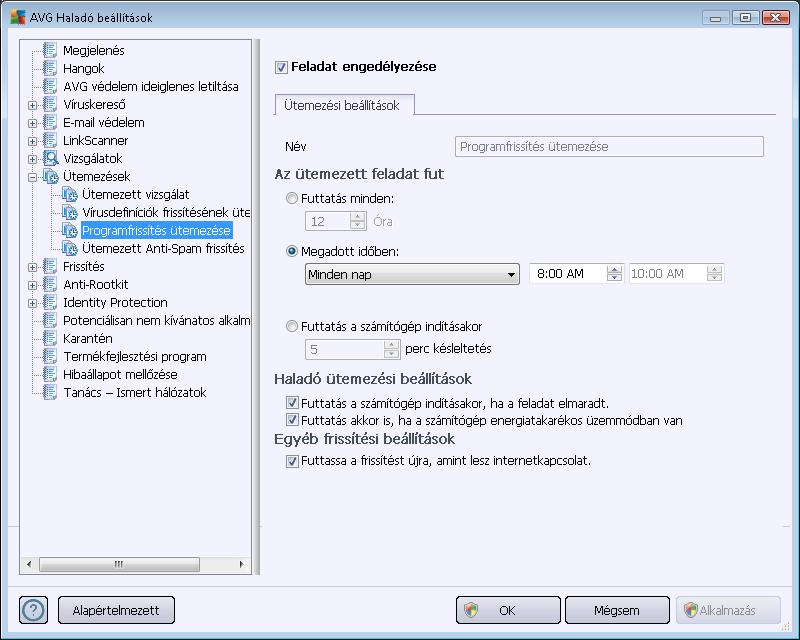800x640 pixels.
Task: Click the Potenciálisan nem kívánatos icon
Action: (x=50, y=320)
